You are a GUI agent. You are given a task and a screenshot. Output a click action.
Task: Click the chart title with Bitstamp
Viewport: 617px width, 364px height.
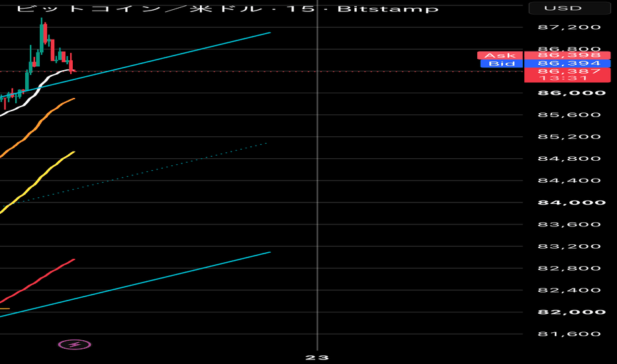click(227, 8)
